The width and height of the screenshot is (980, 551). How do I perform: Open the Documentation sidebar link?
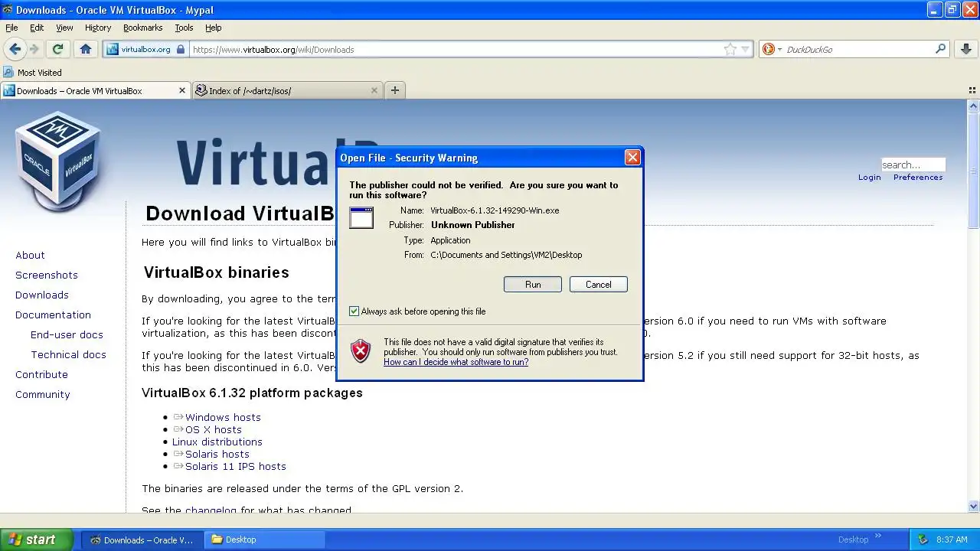(x=53, y=315)
